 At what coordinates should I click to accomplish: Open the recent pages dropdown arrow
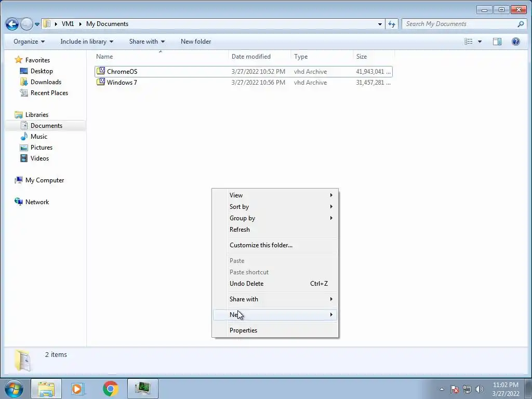pos(37,24)
